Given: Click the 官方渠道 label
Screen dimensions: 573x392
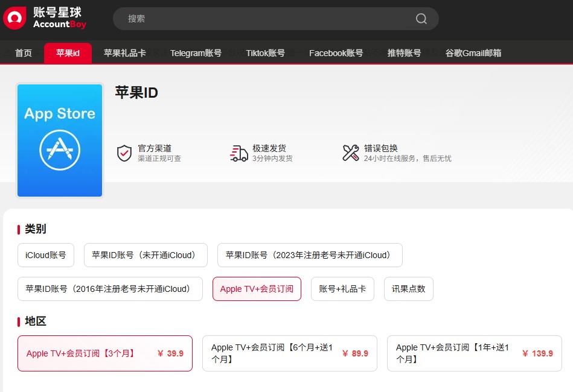Looking at the screenshot, I should point(155,148).
